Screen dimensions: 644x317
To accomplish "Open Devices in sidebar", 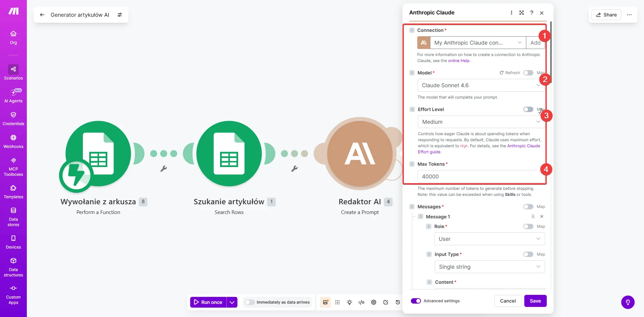I will coord(13,242).
